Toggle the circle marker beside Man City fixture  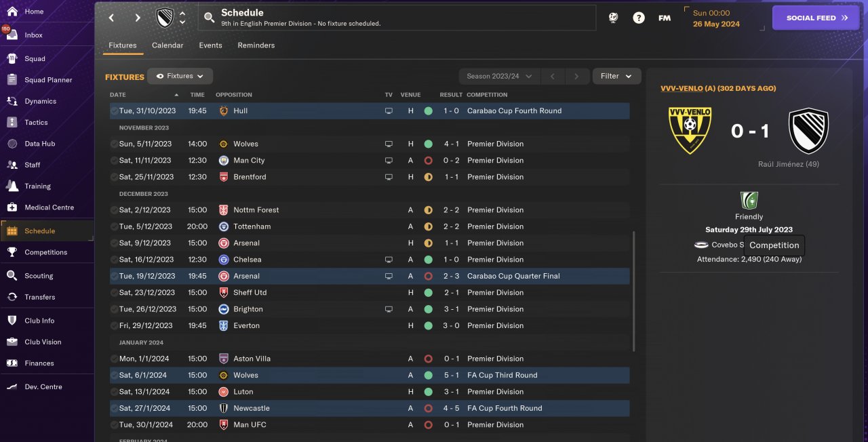(114, 161)
